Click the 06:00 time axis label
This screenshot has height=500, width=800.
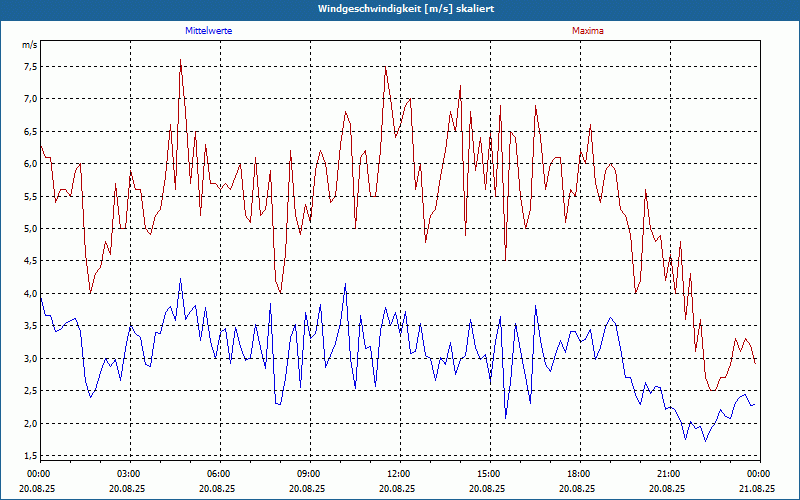[217, 474]
